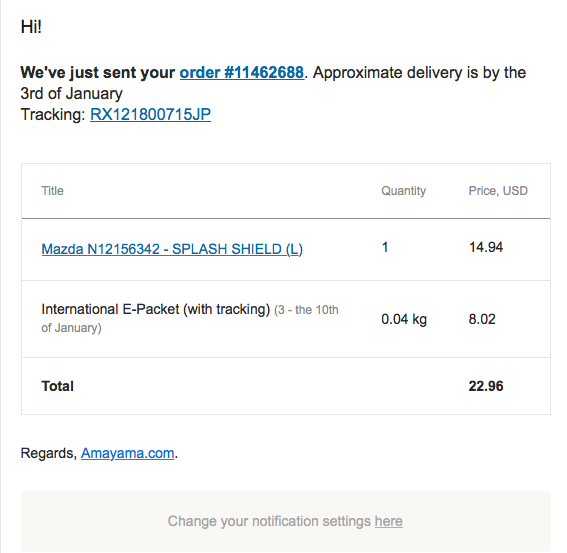Viewport: 567px width, 553px height.
Task: Click the 22.96 total amount
Action: 486,386
